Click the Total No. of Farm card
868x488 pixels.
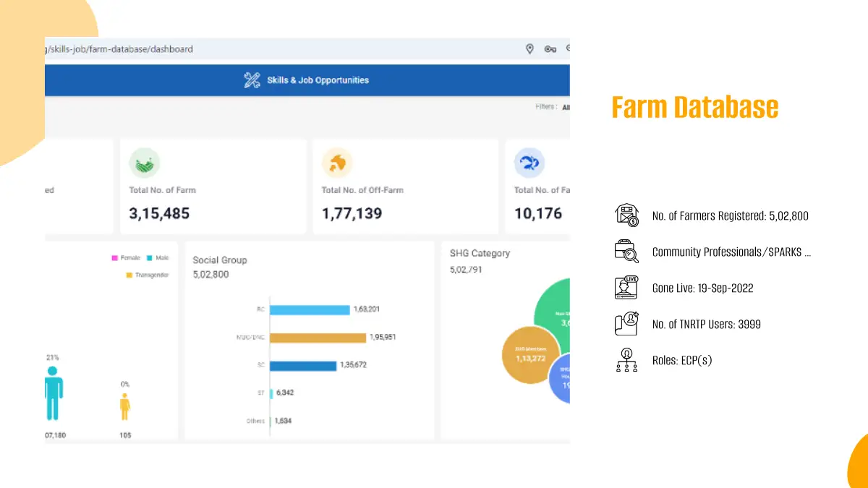pos(213,187)
